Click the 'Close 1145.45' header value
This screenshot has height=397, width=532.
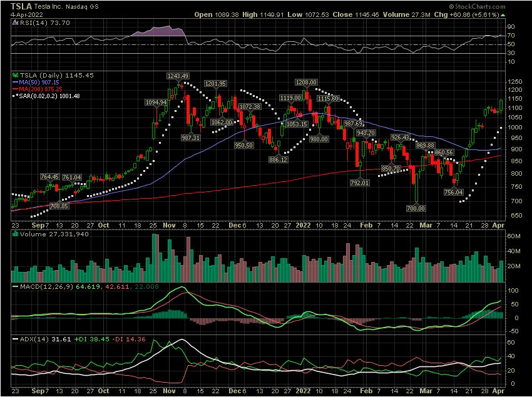(x=356, y=15)
